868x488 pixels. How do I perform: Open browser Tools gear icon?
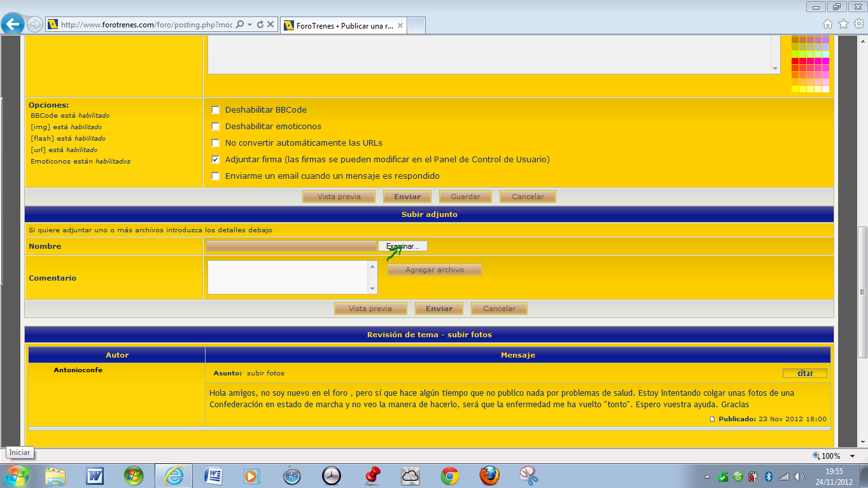tap(859, 24)
